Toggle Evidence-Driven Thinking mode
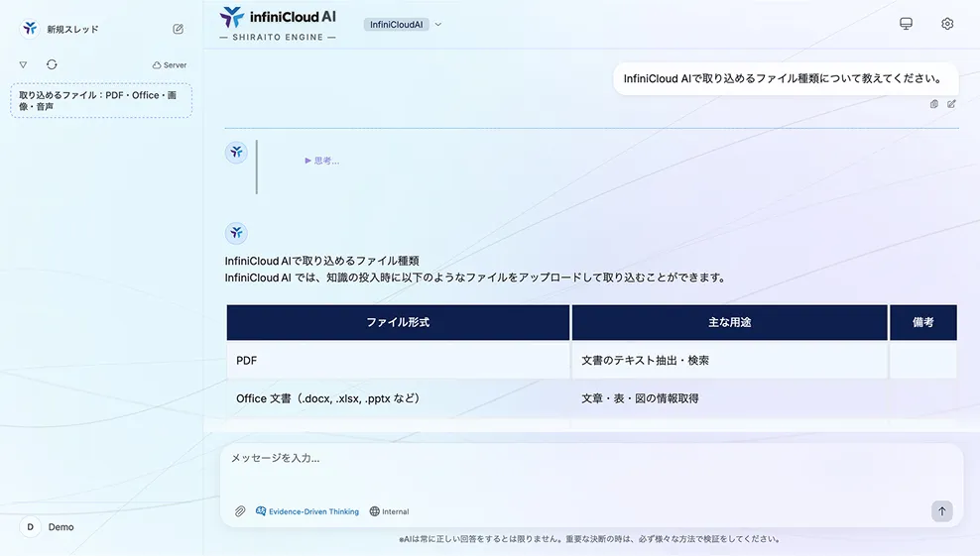 [307, 511]
